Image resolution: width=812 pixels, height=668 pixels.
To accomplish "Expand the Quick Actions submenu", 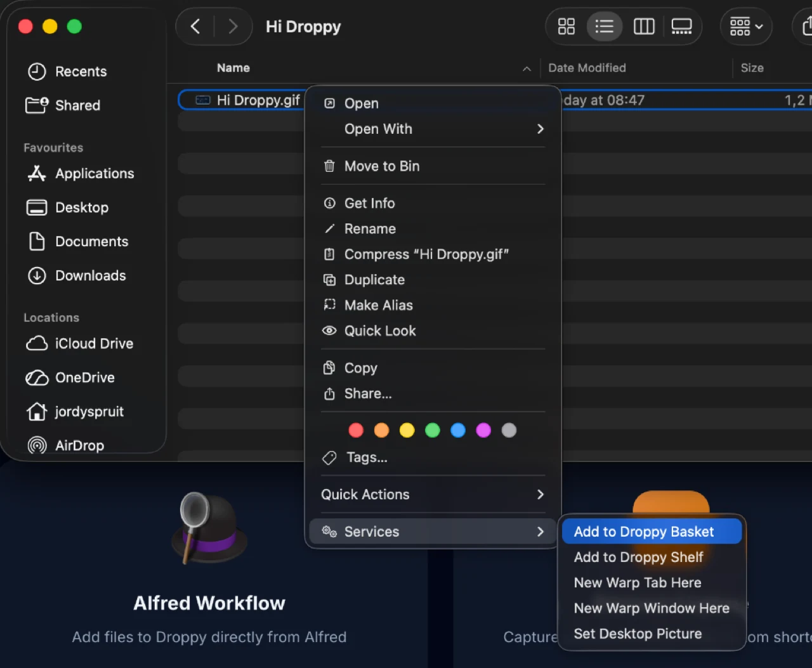I will coord(434,494).
